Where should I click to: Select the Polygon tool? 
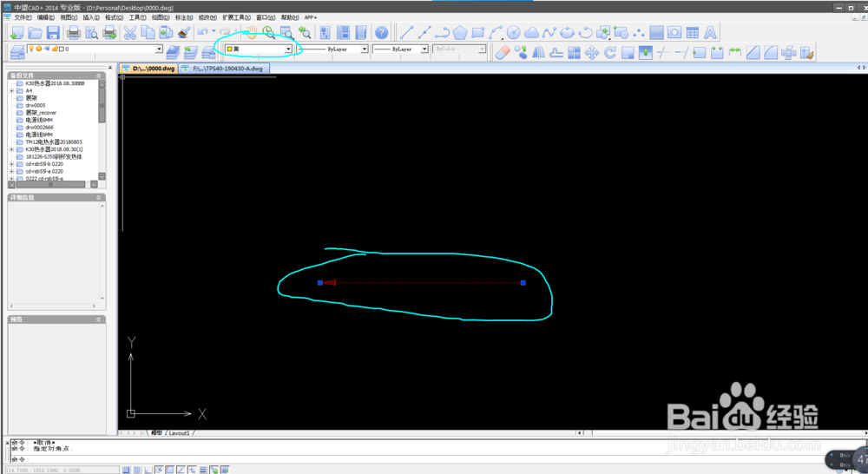tap(459, 33)
